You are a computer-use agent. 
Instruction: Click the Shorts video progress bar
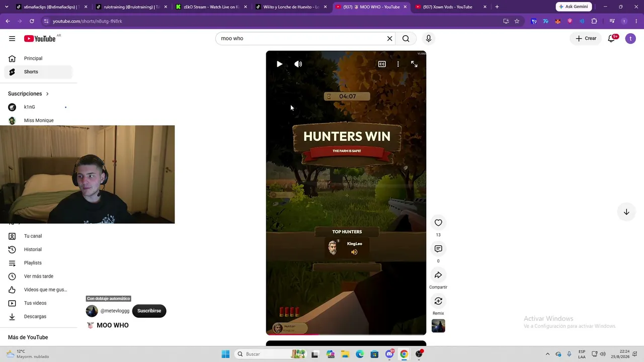point(346,334)
